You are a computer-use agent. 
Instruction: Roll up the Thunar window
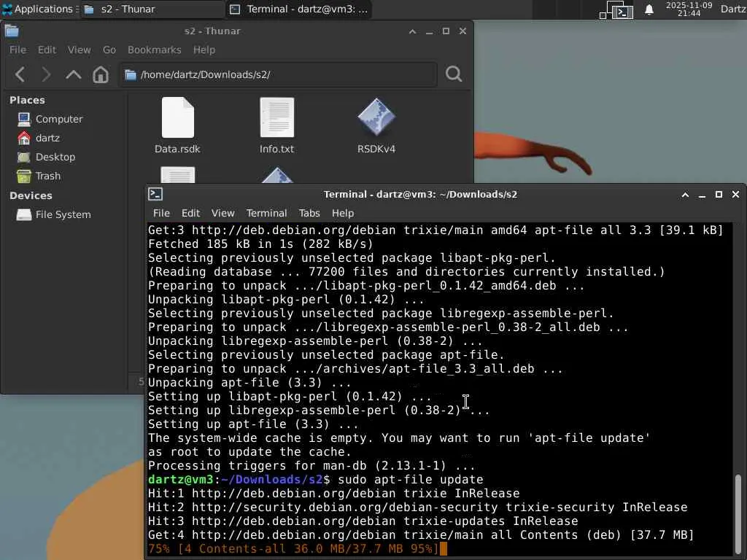pos(413,31)
